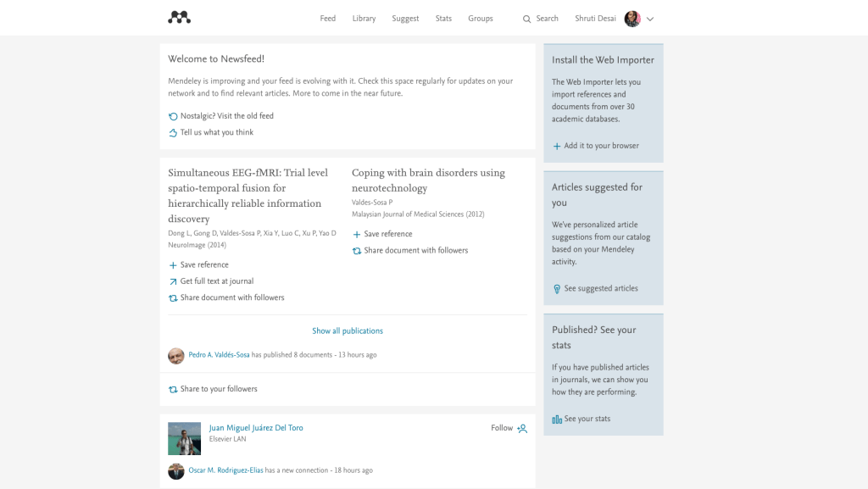Open search via the magnifier icon
The width and height of the screenshot is (868, 489).
point(527,18)
